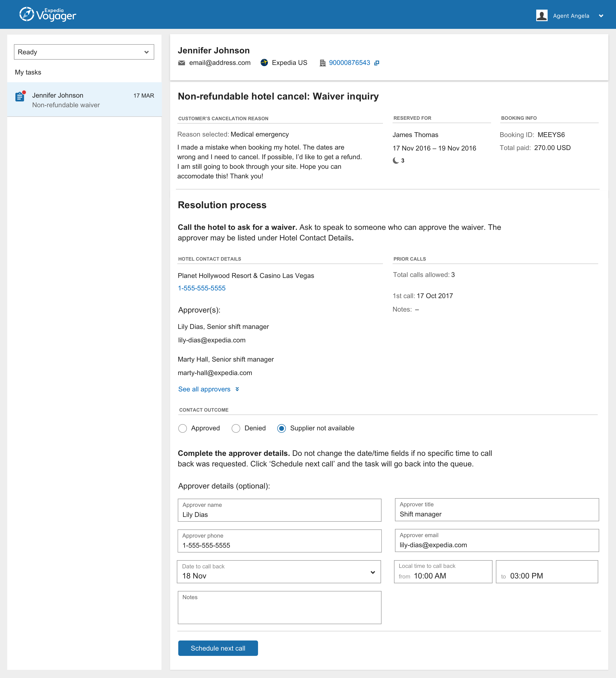This screenshot has height=678, width=616.
Task: Open Date to call back dropdown
Action: 279,572
